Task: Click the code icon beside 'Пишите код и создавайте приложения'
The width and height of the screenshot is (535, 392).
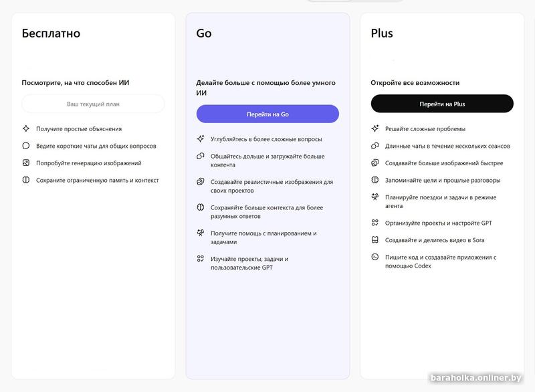Action: point(374,257)
